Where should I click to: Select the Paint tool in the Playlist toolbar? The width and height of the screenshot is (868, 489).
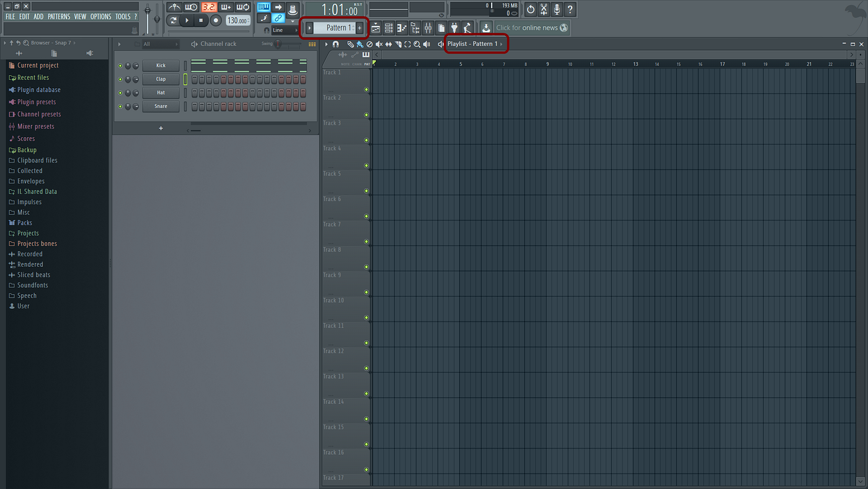pyautogui.click(x=360, y=44)
